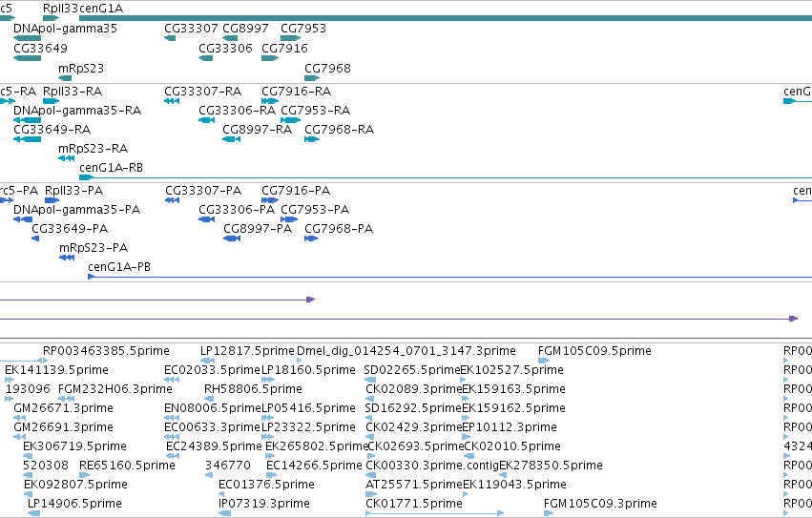Click EST GM26671.3prime
Image resolution: width=812 pixels, height=518 pixels.
tap(20, 418)
